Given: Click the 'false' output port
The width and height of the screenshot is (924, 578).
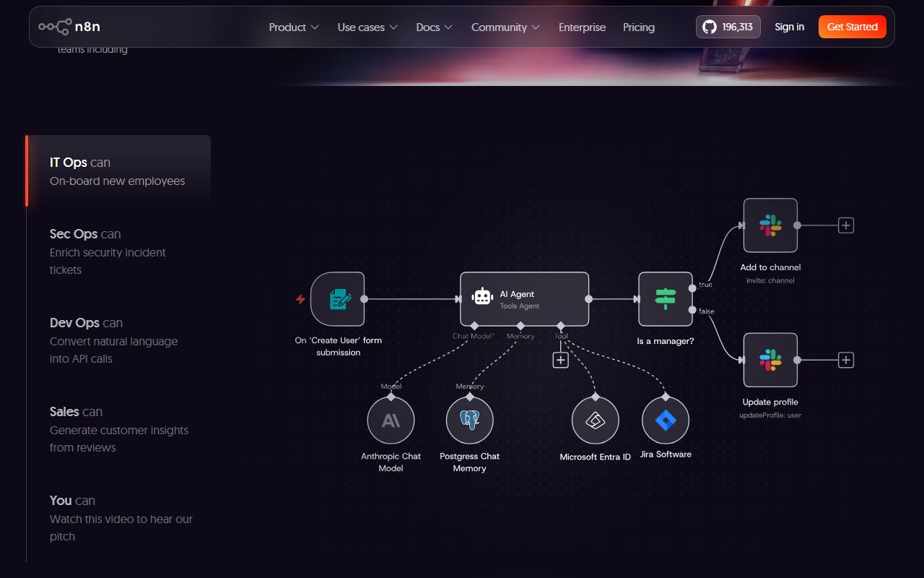Looking at the screenshot, I should (692, 310).
